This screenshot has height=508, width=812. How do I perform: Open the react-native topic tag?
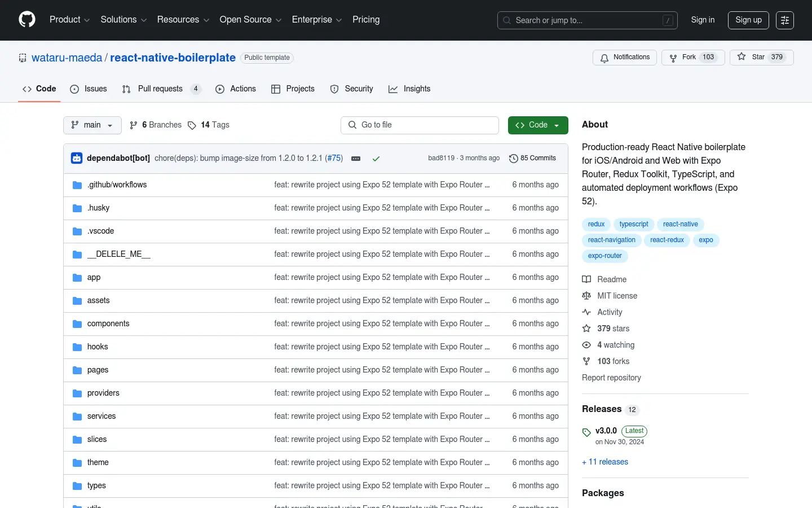pos(681,224)
